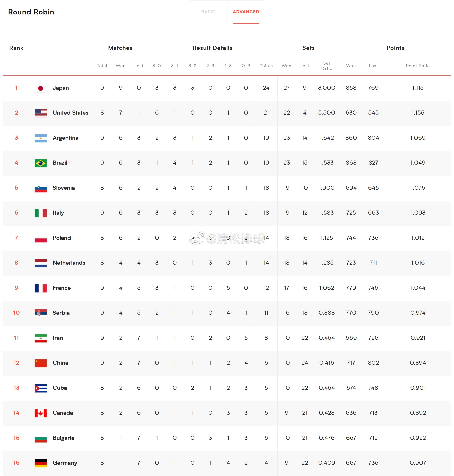Switch to the BASIC tab

pos(208,12)
